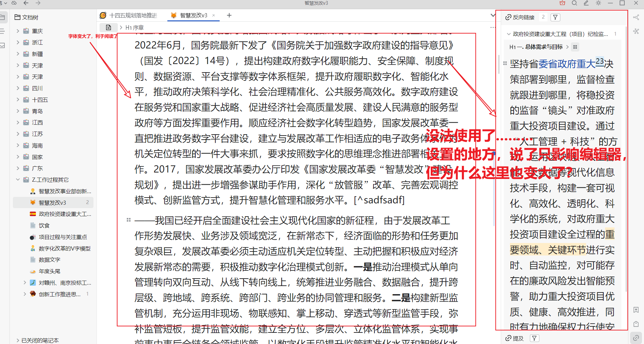Open a new tab with plus button
644x344 pixels.
click(229, 15)
